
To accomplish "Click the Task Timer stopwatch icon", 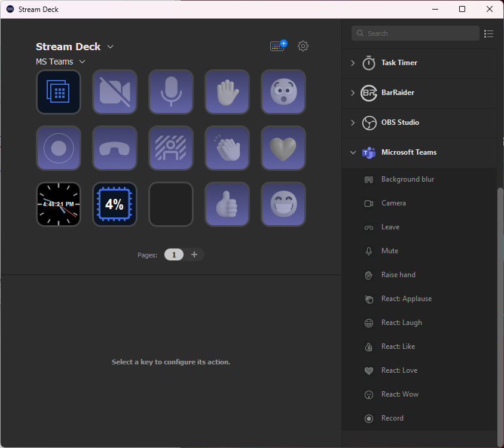I will click(369, 63).
